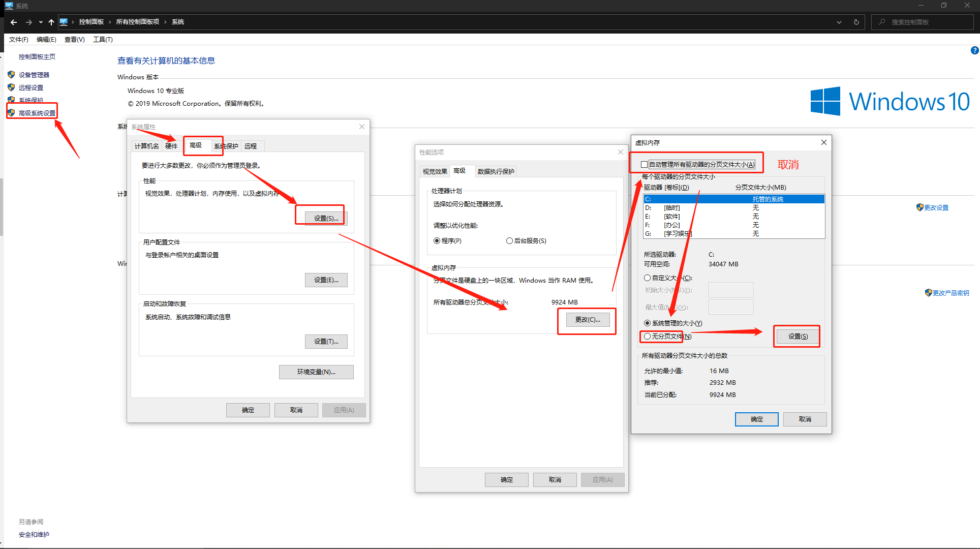Click the blue help question mark icon

click(974, 50)
